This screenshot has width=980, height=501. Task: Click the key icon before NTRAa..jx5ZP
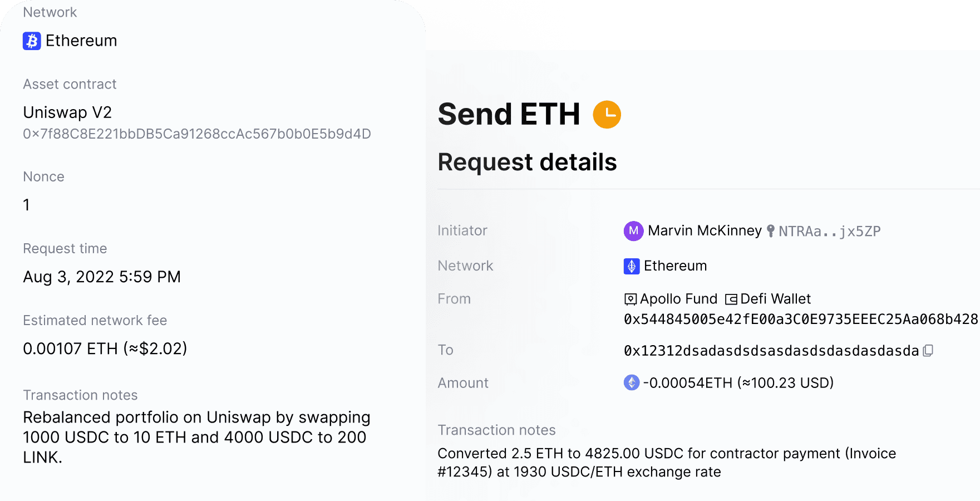pyautogui.click(x=771, y=230)
